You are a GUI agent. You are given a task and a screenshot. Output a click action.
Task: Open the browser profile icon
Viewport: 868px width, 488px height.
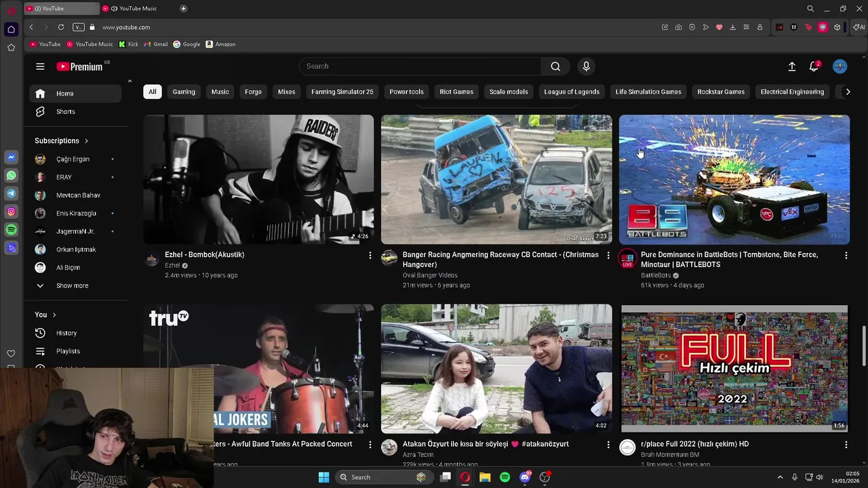(759, 27)
